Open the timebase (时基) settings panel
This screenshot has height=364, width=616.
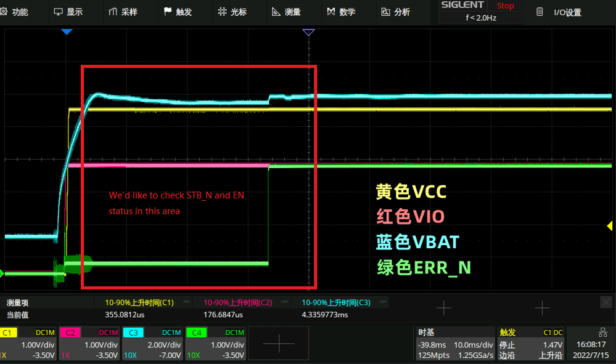[455, 343]
